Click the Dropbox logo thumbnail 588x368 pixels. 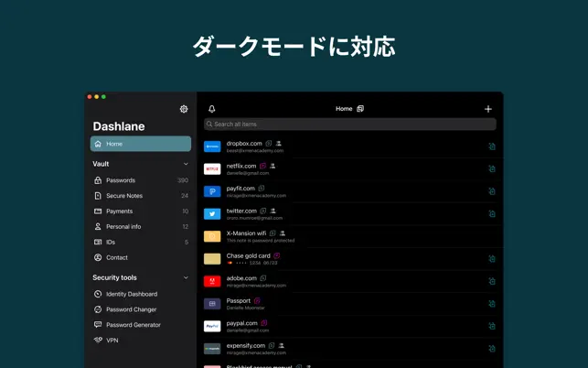212,146
